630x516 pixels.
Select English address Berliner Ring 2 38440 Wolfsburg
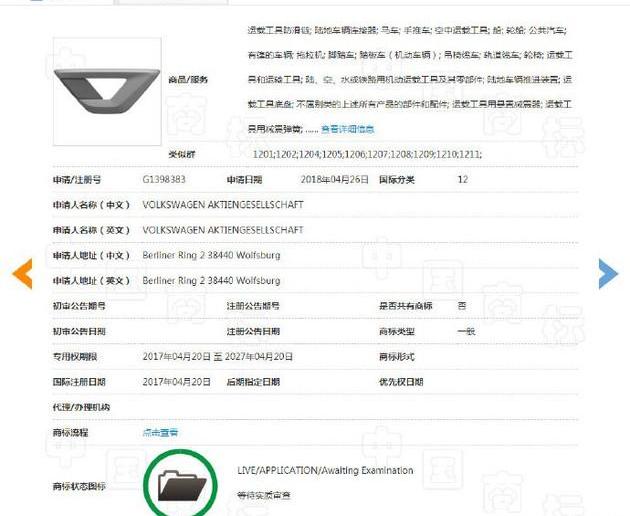pyautogui.click(x=211, y=281)
